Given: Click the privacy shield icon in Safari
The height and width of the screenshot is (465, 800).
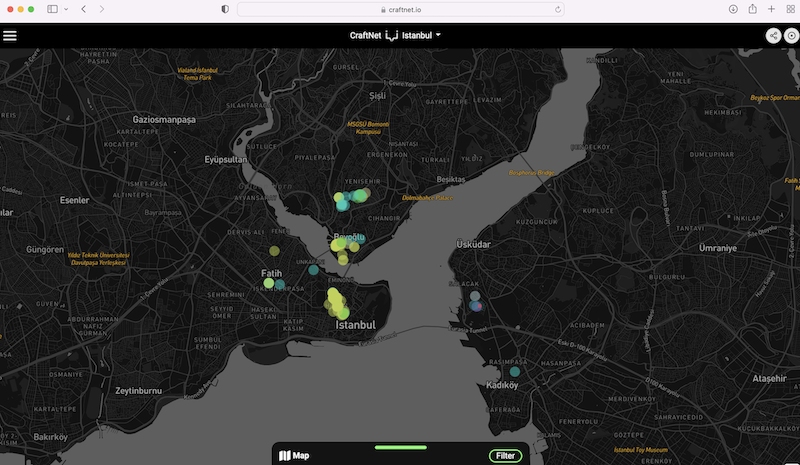Looking at the screenshot, I should 225,9.
